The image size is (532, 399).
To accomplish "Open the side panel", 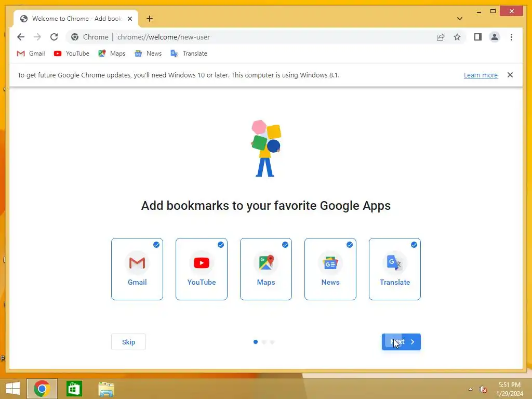I will click(478, 37).
